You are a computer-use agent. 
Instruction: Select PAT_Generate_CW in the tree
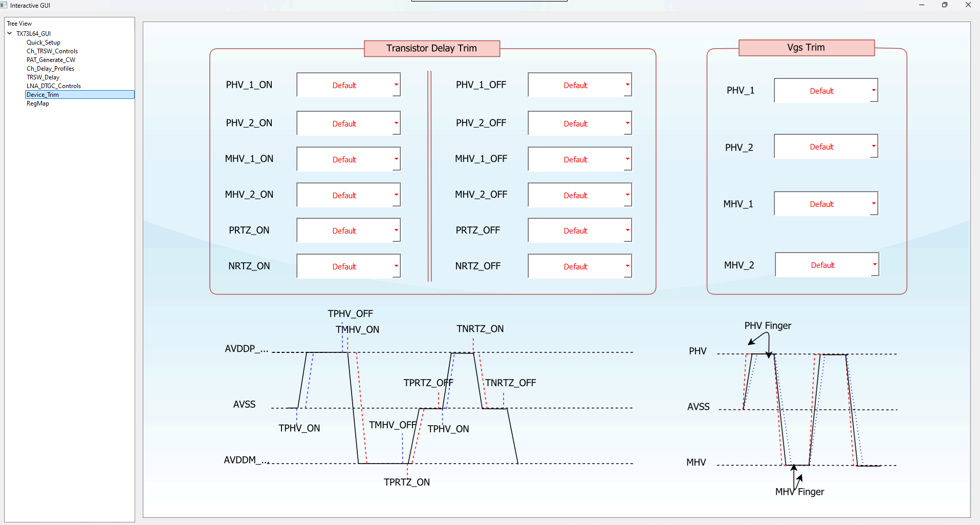51,59
